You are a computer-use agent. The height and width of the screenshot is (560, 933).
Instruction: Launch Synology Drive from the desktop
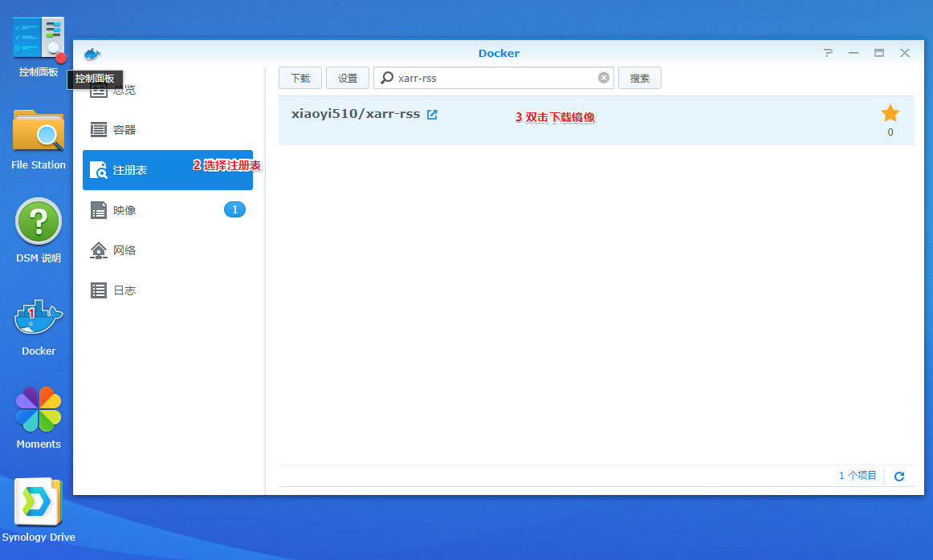[x=38, y=503]
